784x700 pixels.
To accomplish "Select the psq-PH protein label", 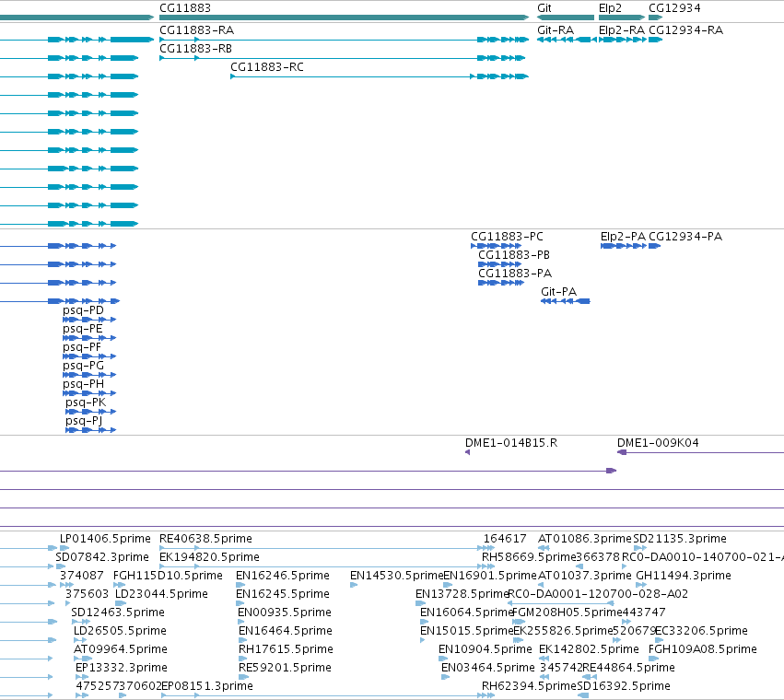I will tap(83, 384).
